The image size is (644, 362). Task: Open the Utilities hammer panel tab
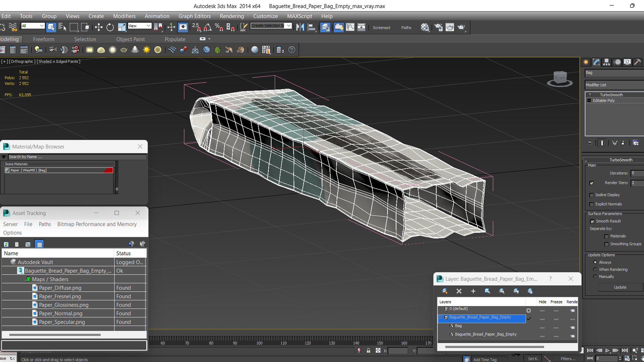[x=638, y=62]
